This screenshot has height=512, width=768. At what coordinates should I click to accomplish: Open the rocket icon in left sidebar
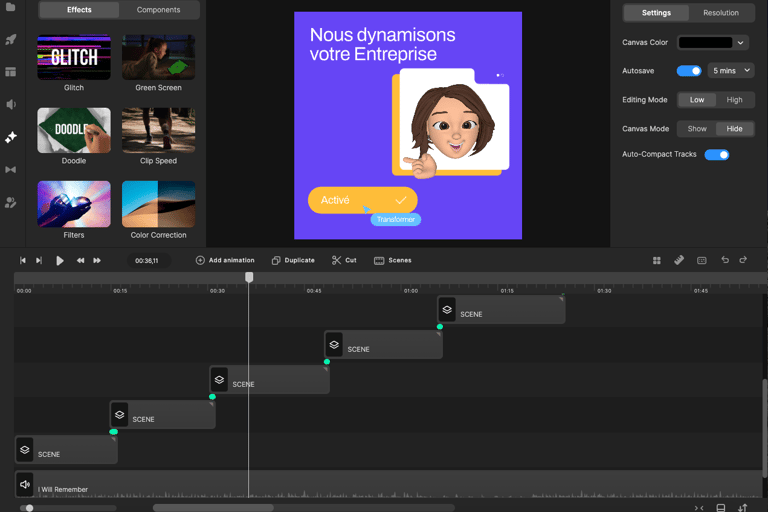click(11, 40)
